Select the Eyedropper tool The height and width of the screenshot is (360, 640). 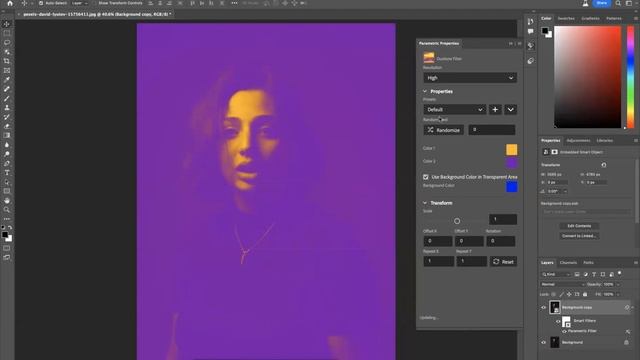(7, 80)
